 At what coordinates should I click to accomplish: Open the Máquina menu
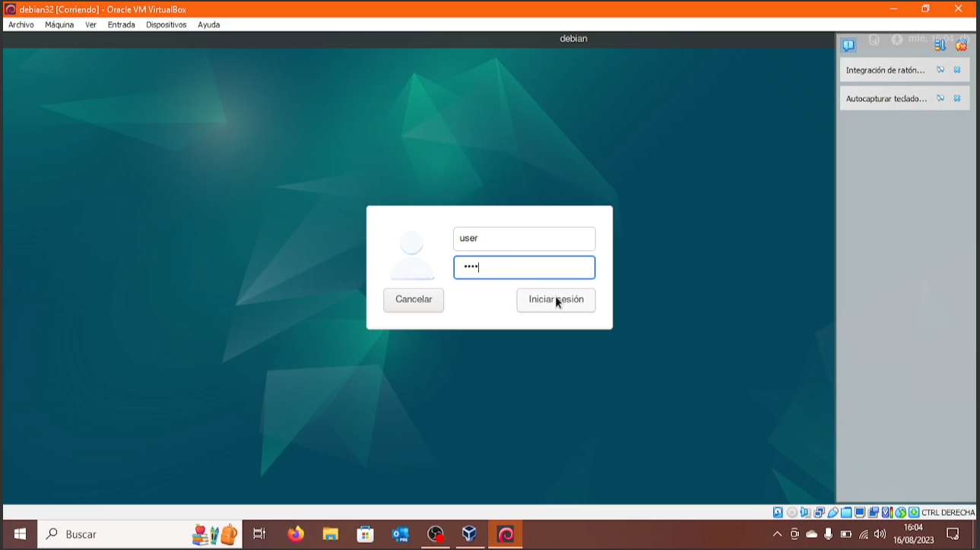coord(59,24)
